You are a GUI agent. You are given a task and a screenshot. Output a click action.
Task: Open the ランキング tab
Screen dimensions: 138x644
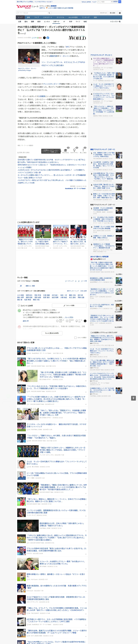pyautogui.click(x=86, y=17)
